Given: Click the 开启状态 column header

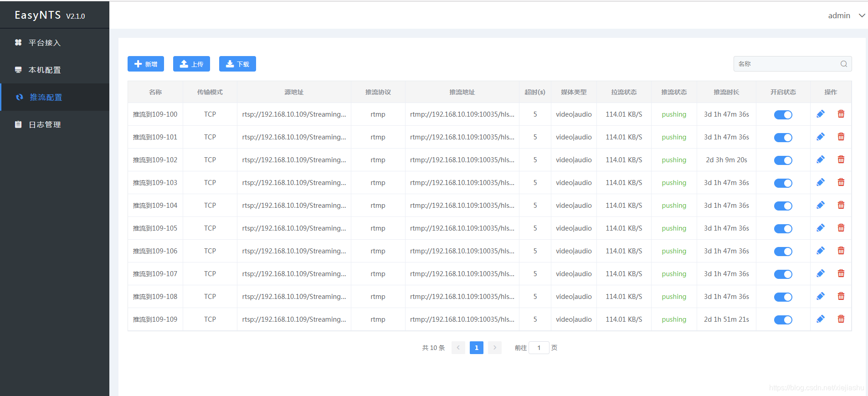Looking at the screenshot, I should (x=783, y=92).
